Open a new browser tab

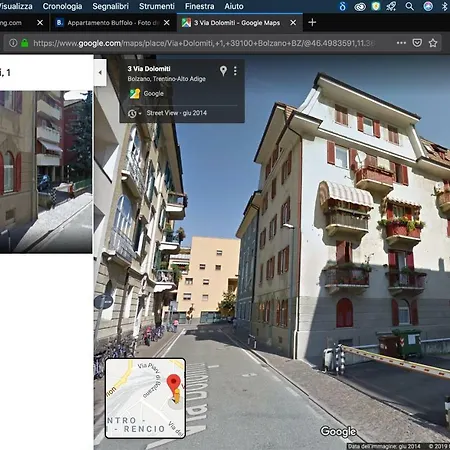pos(312,22)
